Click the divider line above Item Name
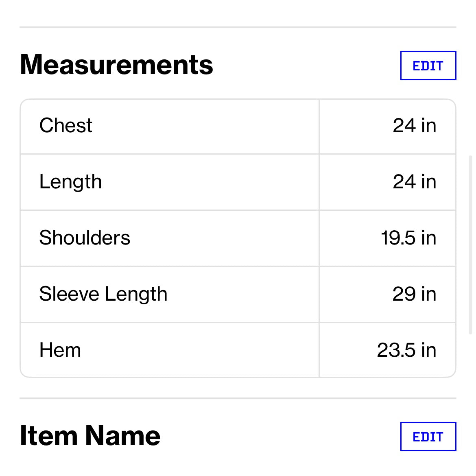 (238, 398)
